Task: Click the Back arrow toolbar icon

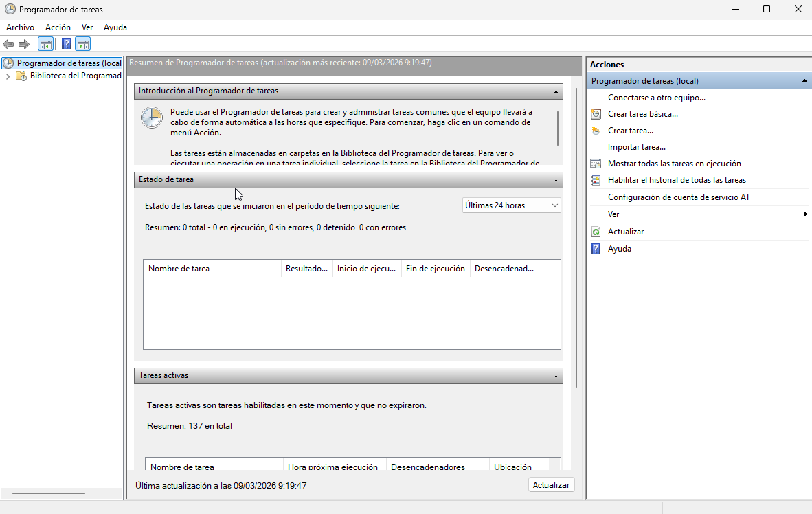Action: pyautogui.click(x=8, y=44)
